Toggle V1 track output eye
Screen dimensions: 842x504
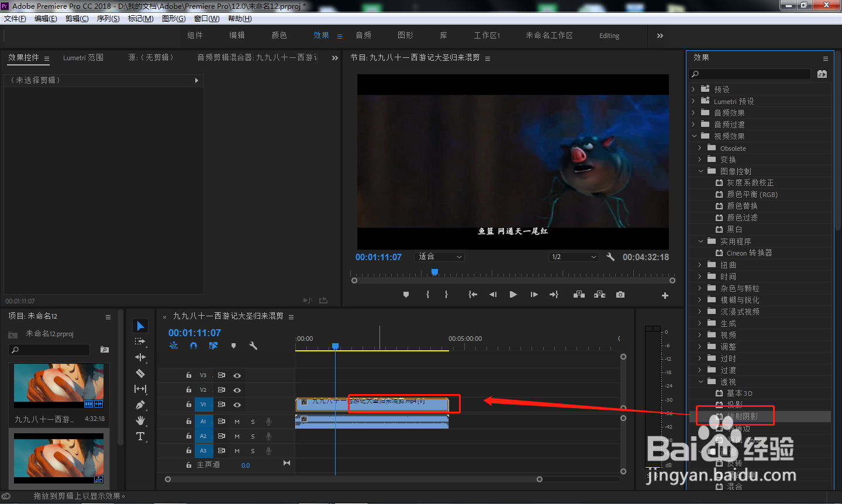tap(237, 405)
